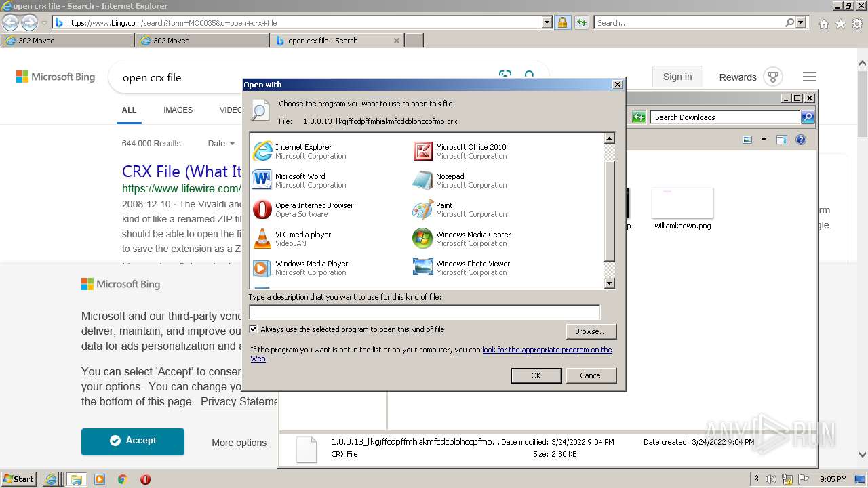Choose Opera Internet Browser icon
The image size is (868, 488).
pos(262,209)
